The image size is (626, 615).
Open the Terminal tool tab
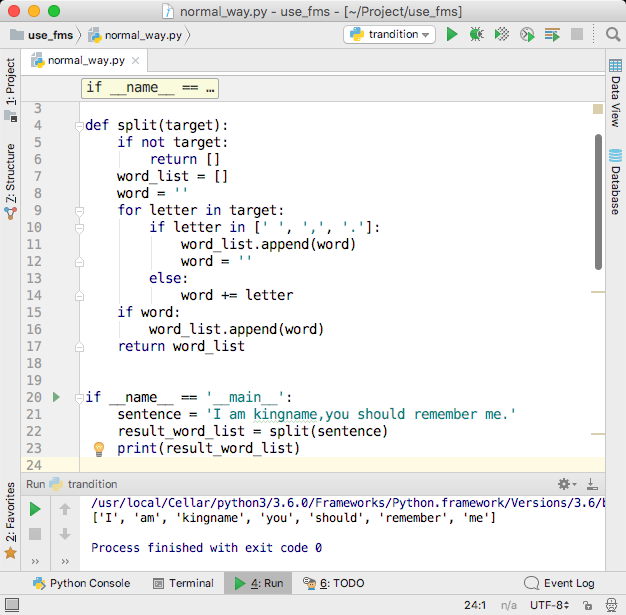pyautogui.click(x=184, y=583)
